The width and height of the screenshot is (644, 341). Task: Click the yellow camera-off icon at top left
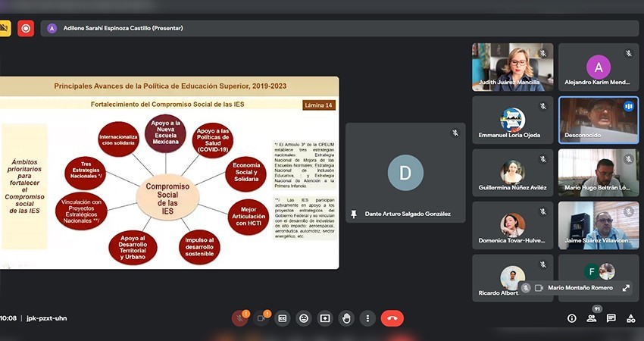coord(5,28)
